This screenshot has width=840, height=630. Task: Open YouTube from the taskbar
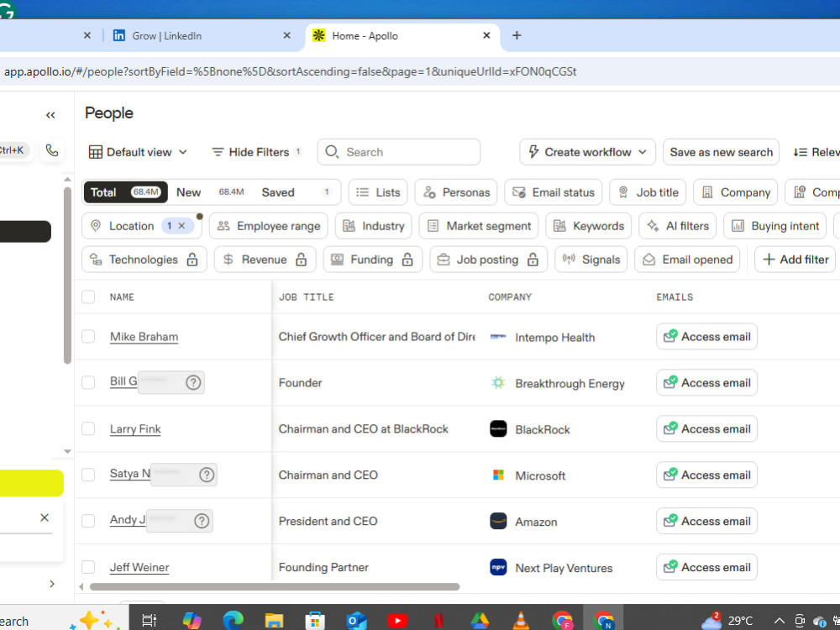coord(397,621)
